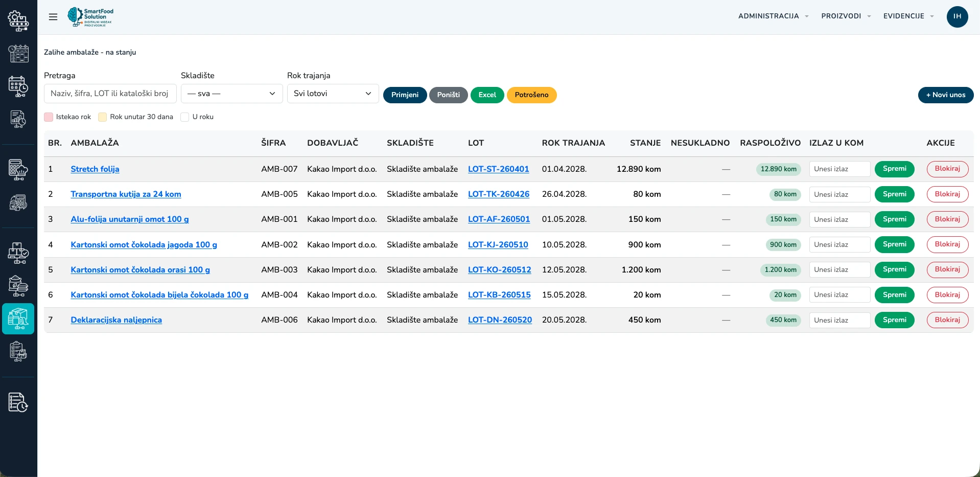
Task: Open the calendar with clock sidebar icon
Action: click(x=18, y=86)
